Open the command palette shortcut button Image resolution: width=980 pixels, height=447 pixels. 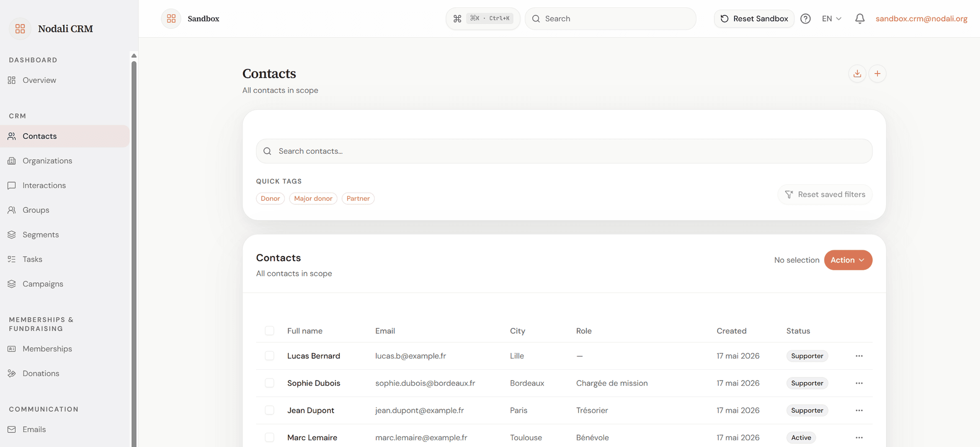pos(483,18)
